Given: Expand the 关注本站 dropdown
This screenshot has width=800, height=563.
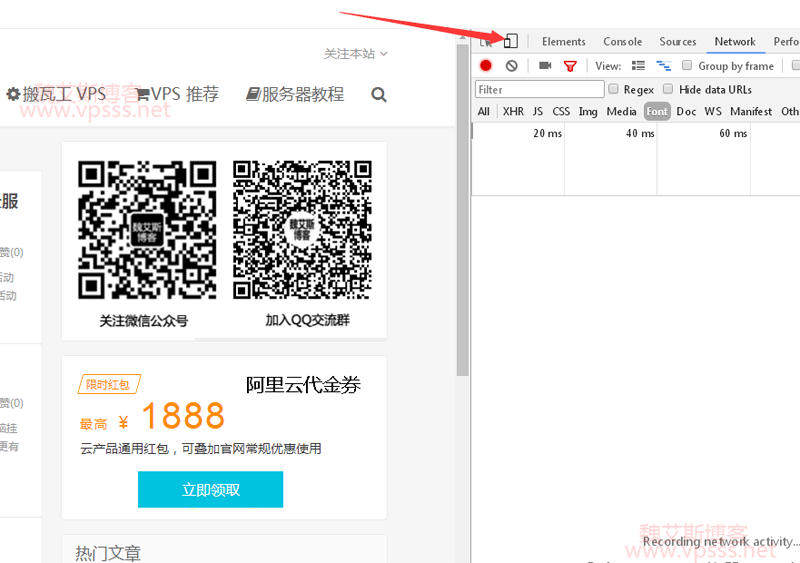Looking at the screenshot, I should point(355,53).
